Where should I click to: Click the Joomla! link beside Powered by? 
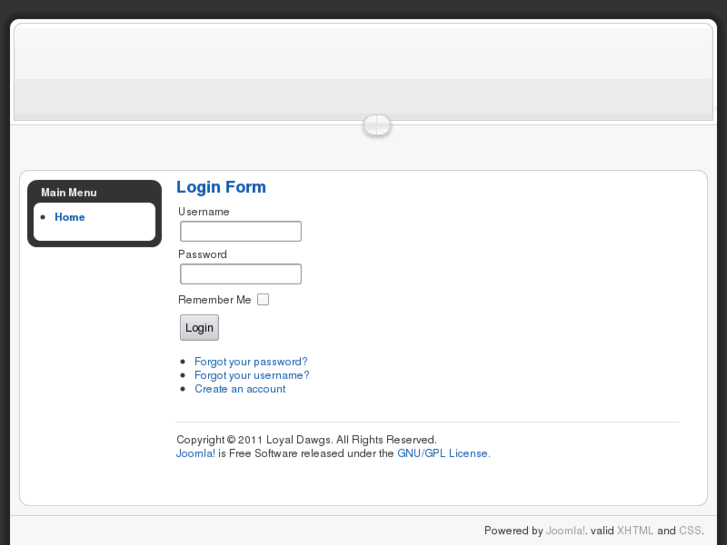tap(565, 531)
